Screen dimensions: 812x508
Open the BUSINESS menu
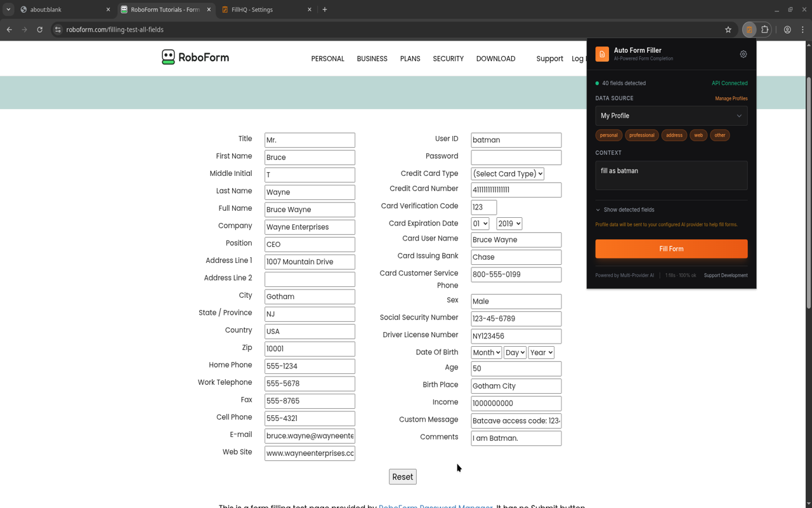click(372, 58)
